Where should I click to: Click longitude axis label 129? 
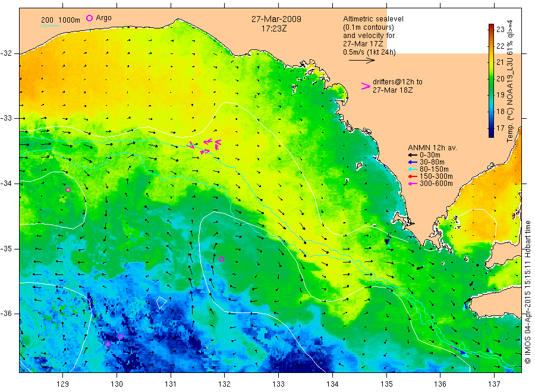click(x=63, y=384)
